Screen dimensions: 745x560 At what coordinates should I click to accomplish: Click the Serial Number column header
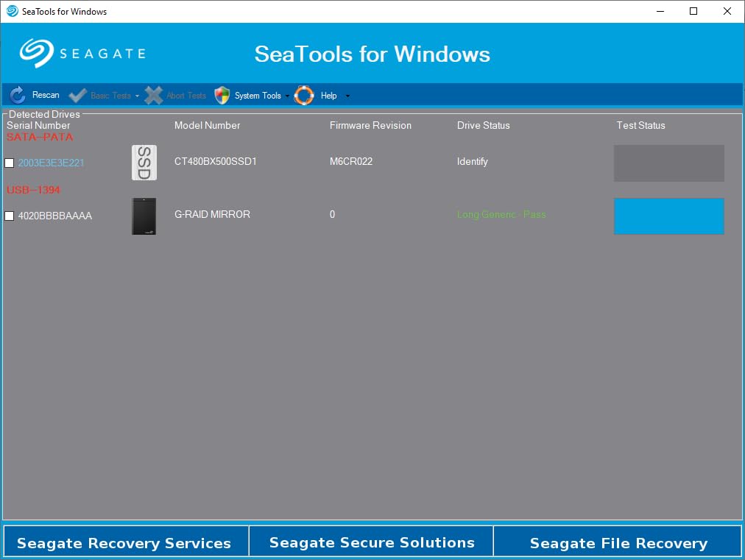(38, 125)
